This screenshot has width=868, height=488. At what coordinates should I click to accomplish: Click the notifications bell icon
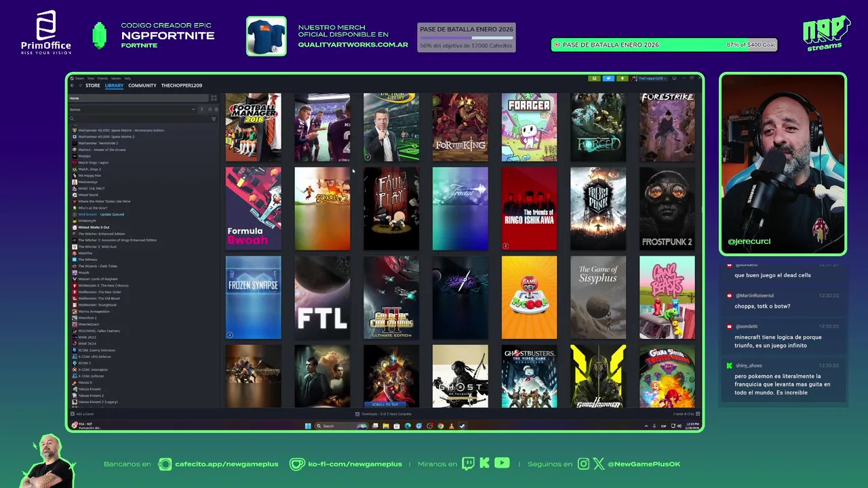click(622, 79)
